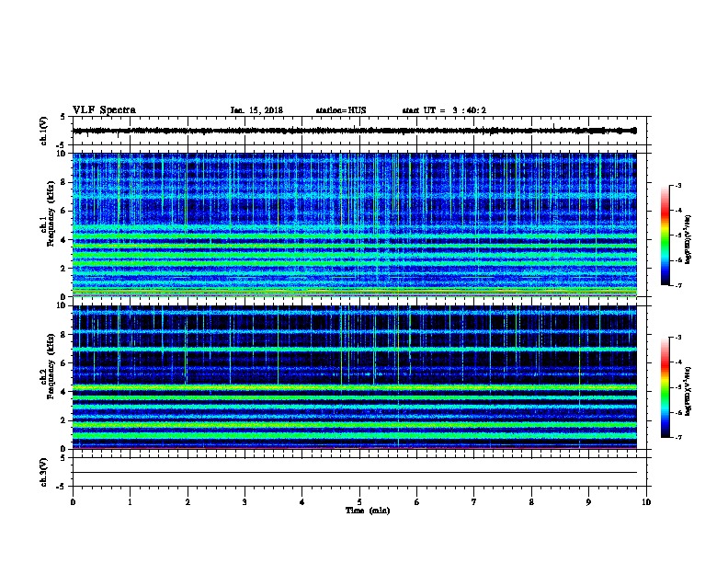Click the ch.1 color bar "log(PSD)" label

(688, 239)
